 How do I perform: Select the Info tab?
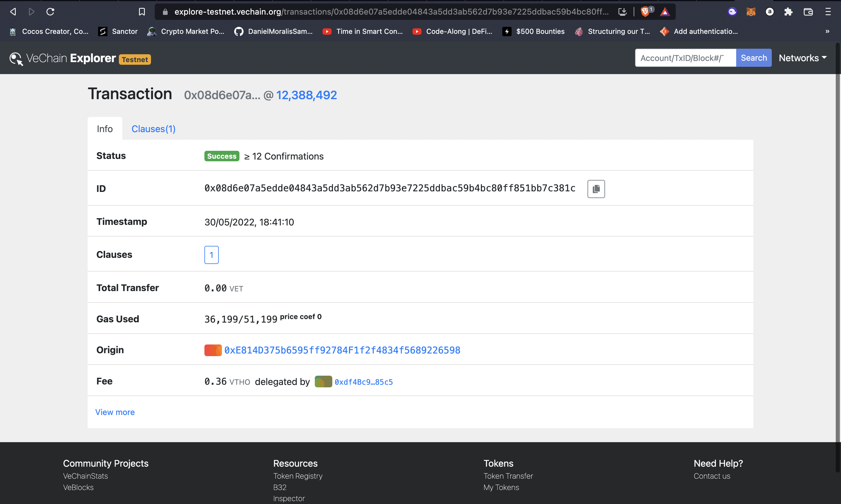click(105, 129)
